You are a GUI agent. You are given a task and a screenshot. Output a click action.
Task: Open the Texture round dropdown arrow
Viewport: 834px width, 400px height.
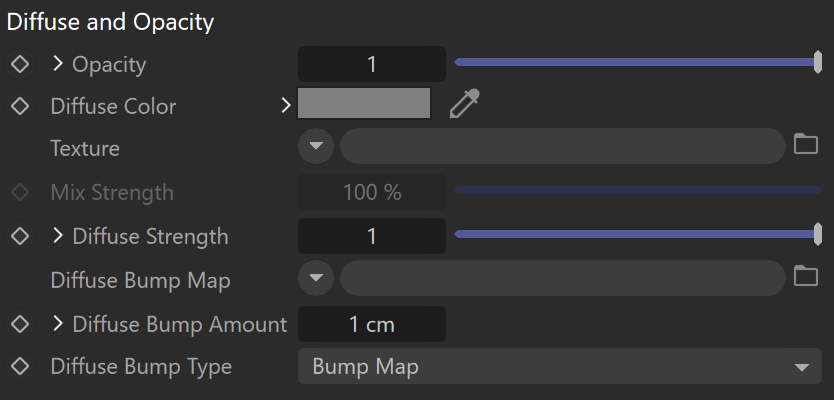tap(316, 146)
